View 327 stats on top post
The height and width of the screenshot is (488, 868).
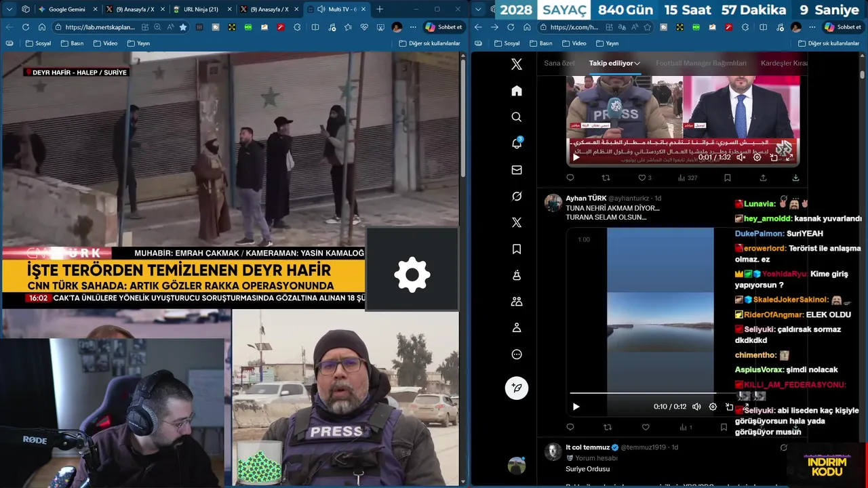(687, 178)
